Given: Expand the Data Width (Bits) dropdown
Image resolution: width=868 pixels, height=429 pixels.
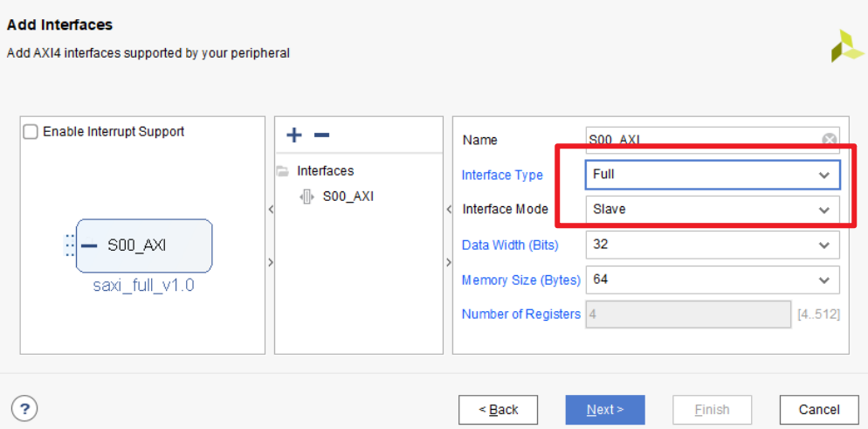Looking at the screenshot, I should (x=713, y=245).
